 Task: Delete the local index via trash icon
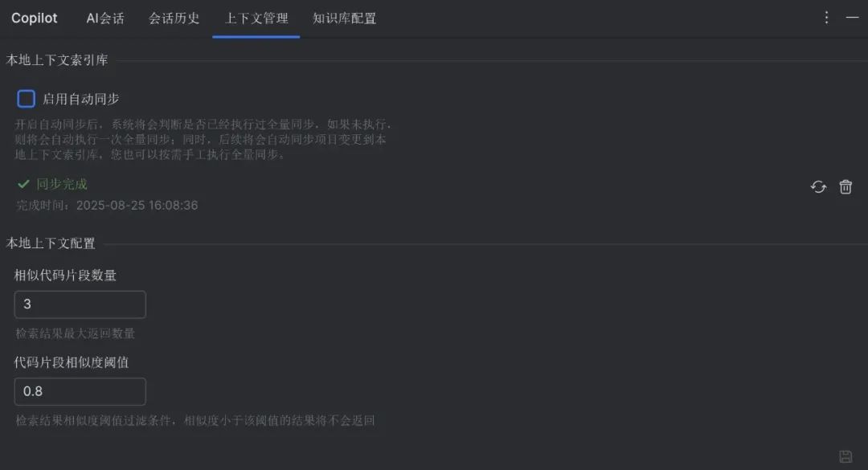point(845,187)
